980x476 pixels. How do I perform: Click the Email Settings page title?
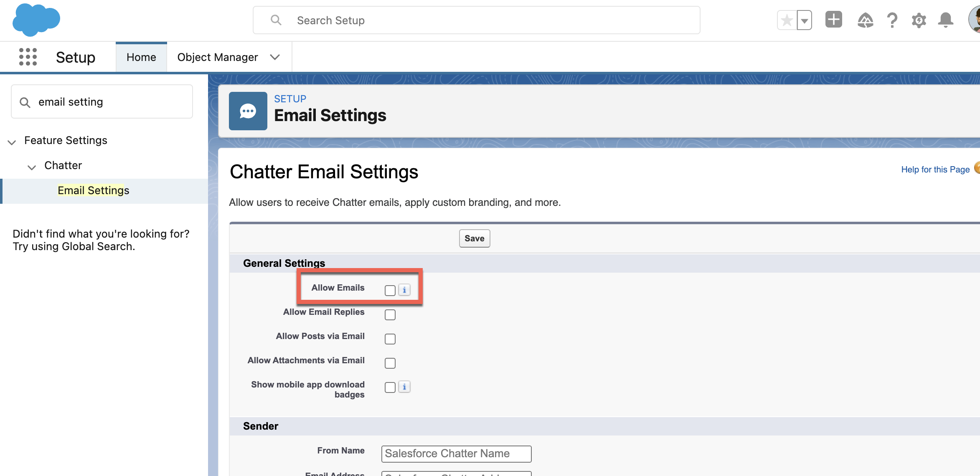pos(330,116)
